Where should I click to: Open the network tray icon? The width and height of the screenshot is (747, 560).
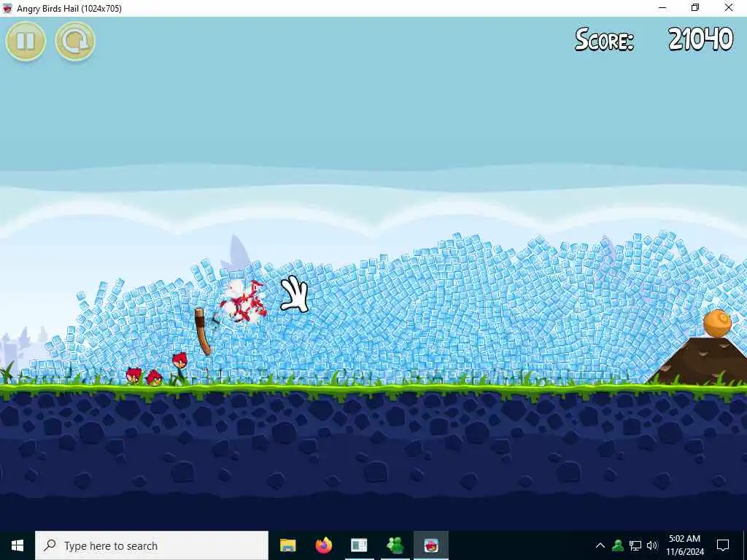click(635, 545)
